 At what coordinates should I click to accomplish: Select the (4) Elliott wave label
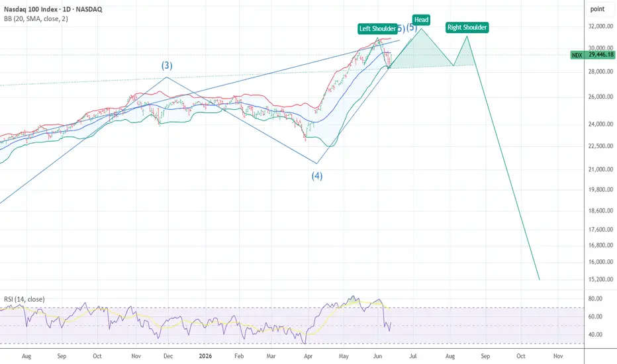tap(317, 176)
